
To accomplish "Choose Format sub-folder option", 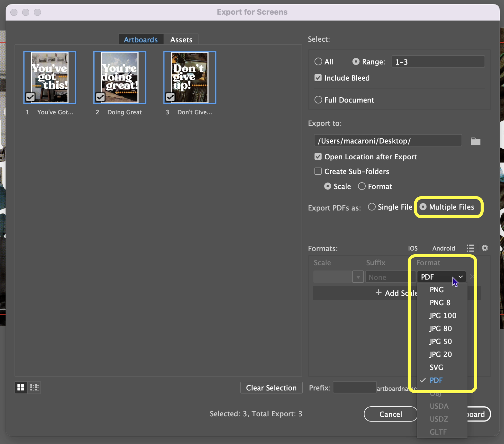I will pos(362,186).
